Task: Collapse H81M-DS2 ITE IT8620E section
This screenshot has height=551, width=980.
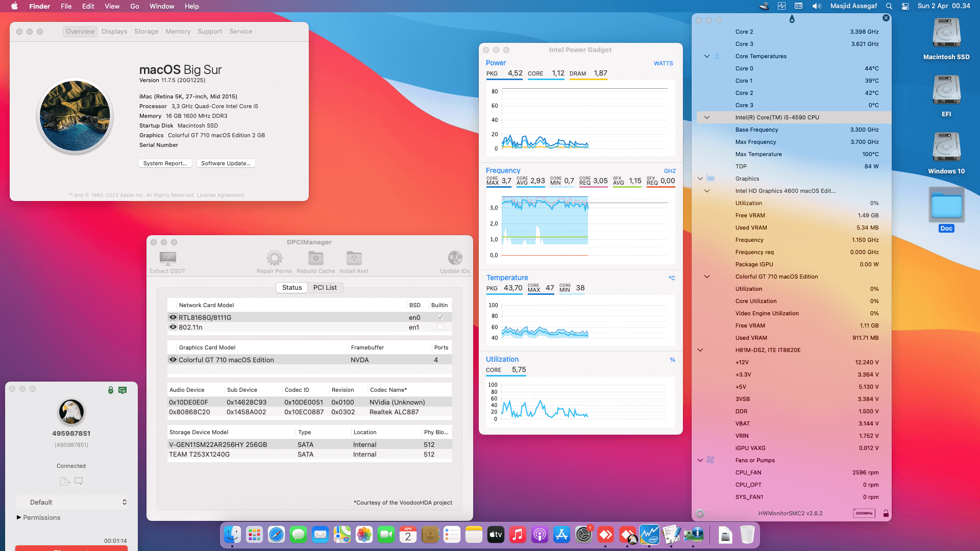Action: 700,350
